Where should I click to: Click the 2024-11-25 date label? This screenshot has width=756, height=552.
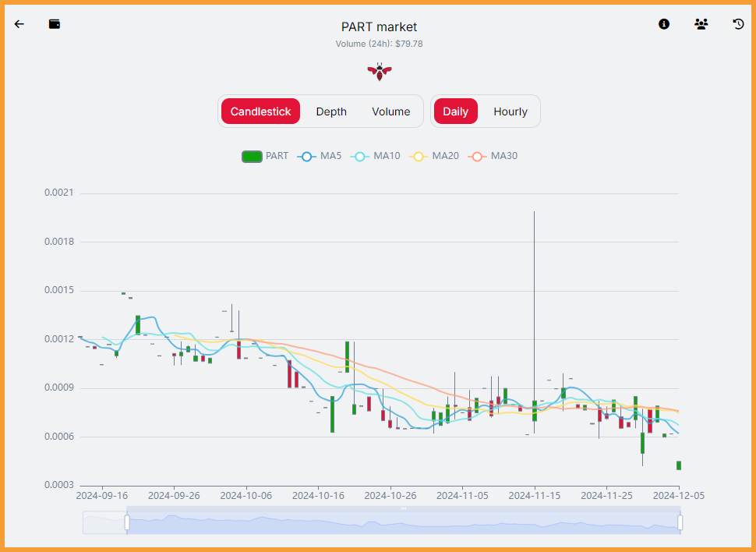(606, 496)
